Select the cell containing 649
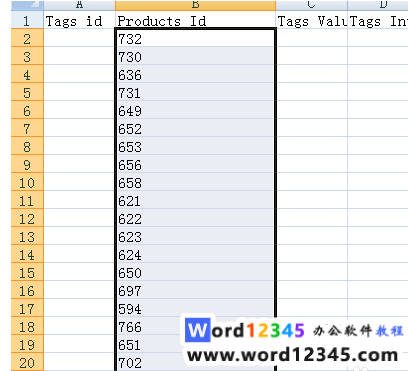Viewport: 408px width, 371px height. pos(196,110)
